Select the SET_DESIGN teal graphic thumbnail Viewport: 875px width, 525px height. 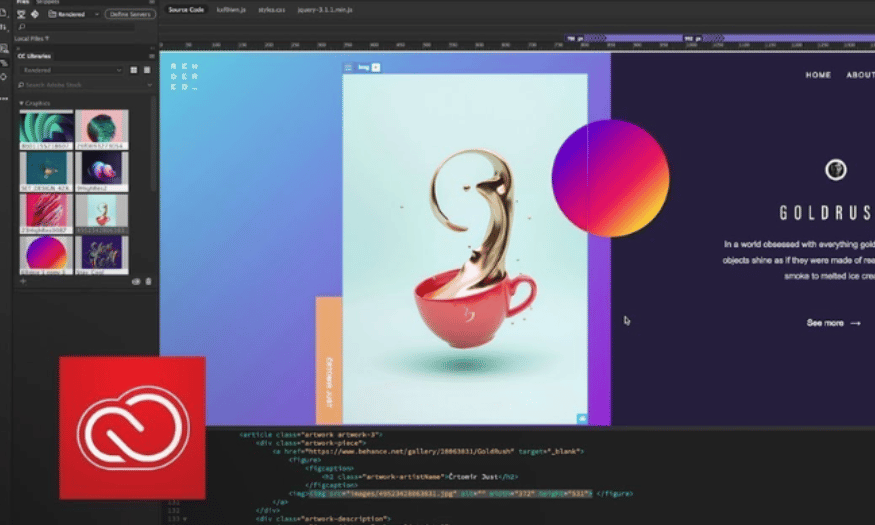(x=46, y=172)
